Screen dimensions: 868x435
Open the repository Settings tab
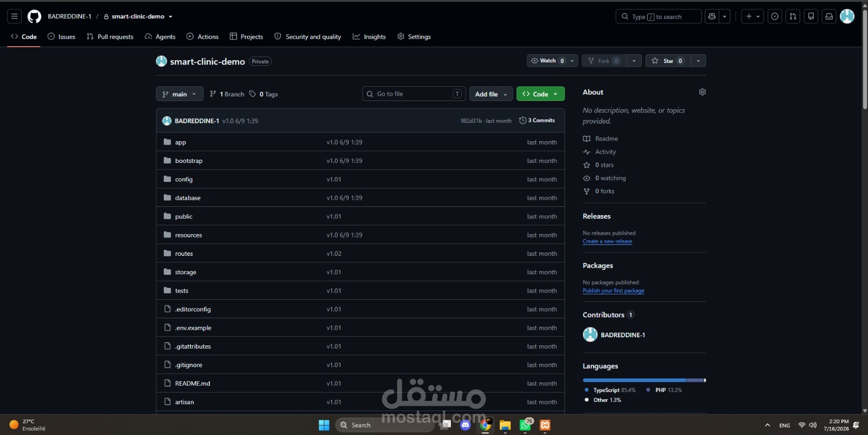click(x=414, y=36)
